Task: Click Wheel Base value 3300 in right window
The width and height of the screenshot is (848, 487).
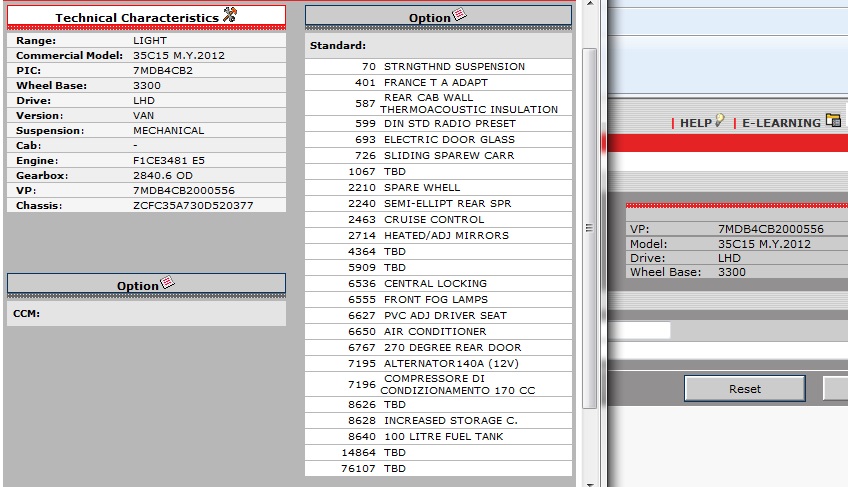Action: pyautogui.click(x=732, y=272)
